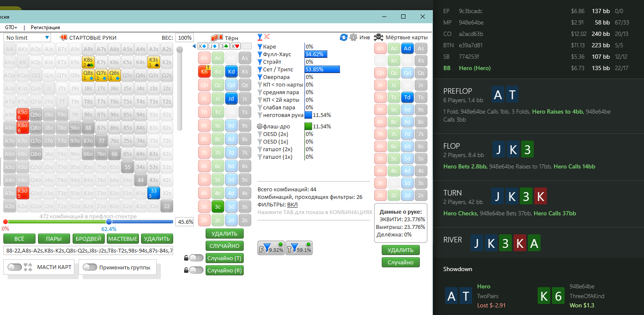Click the Случайно (T) button

point(225,258)
